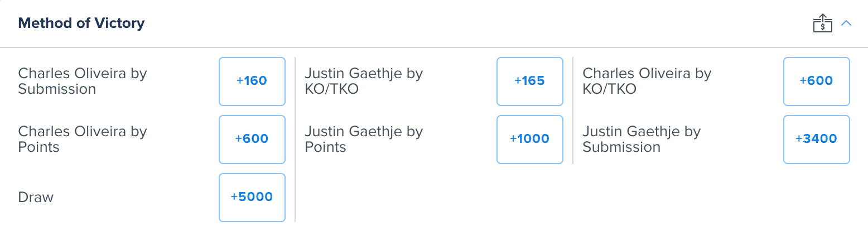Select +160 odds for Oliveira by Submission
Screen dimensions: 868x230
(x=252, y=81)
